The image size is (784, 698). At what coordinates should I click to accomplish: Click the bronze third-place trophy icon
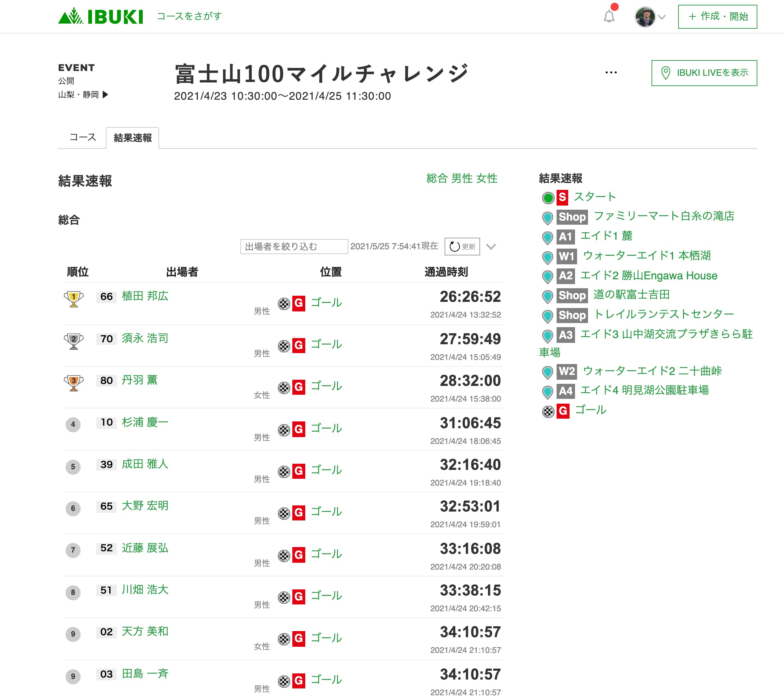coord(74,382)
